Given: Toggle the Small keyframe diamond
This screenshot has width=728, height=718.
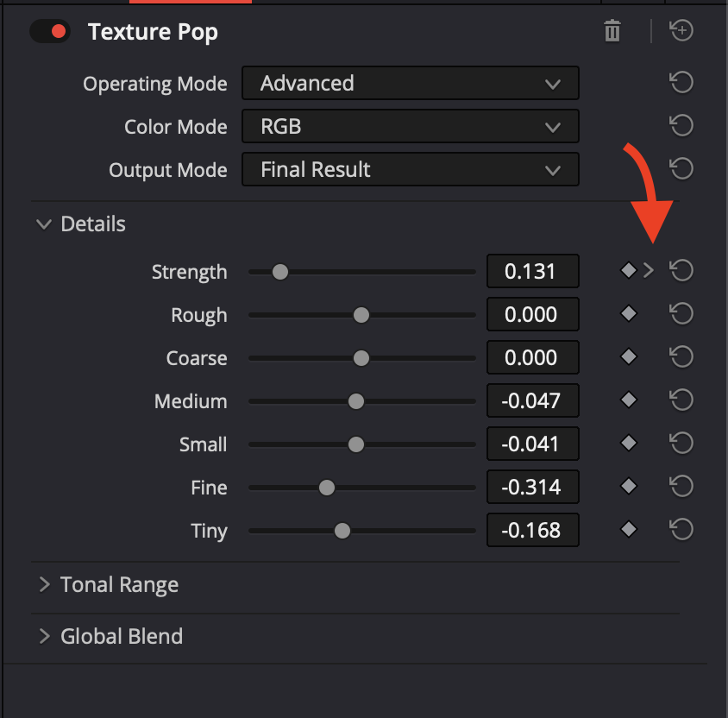Looking at the screenshot, I should (x=629, y=444).
